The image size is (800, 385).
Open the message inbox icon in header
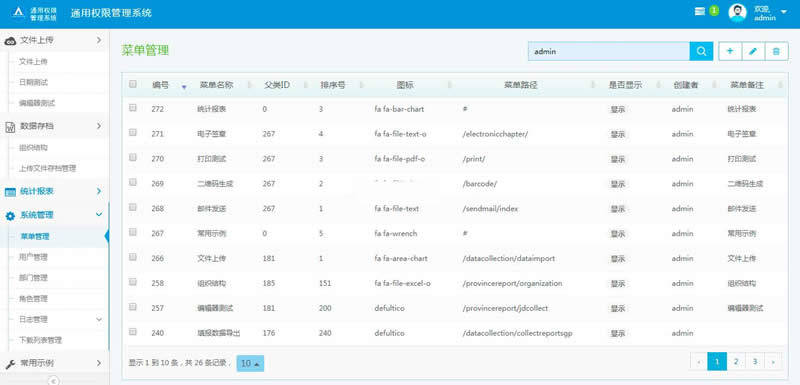[x=700, y=12]
